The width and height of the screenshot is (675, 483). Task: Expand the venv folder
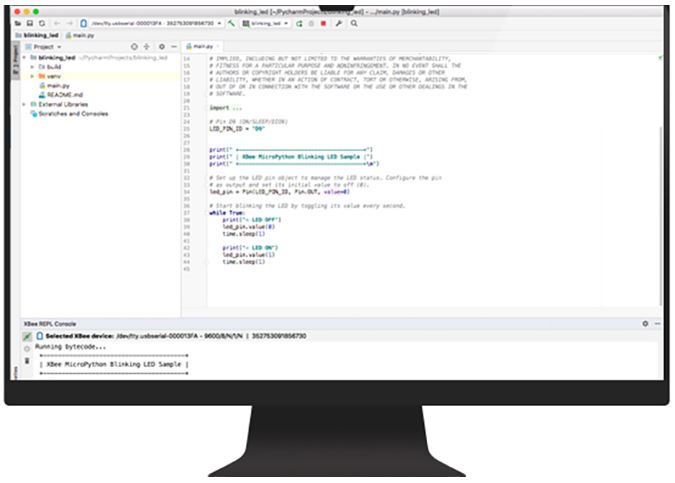[x=32, y=76]
